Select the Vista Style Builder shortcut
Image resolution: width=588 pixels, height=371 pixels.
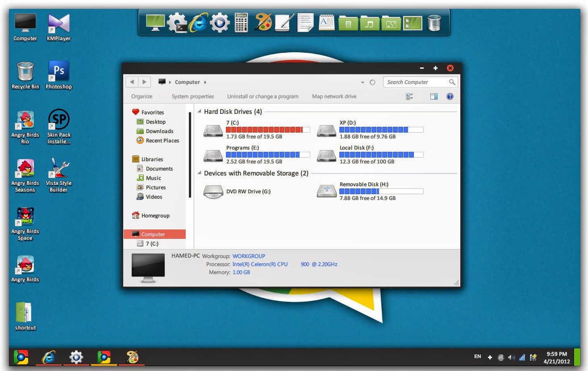click(58, 175)
